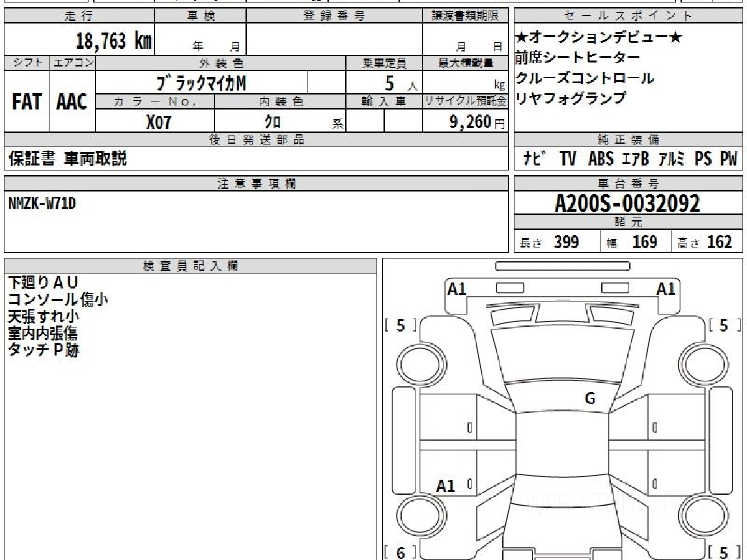747x560 pixels.
Task: Click the PS equipment label
Action: pyautogui.click(x=703, y=159)
